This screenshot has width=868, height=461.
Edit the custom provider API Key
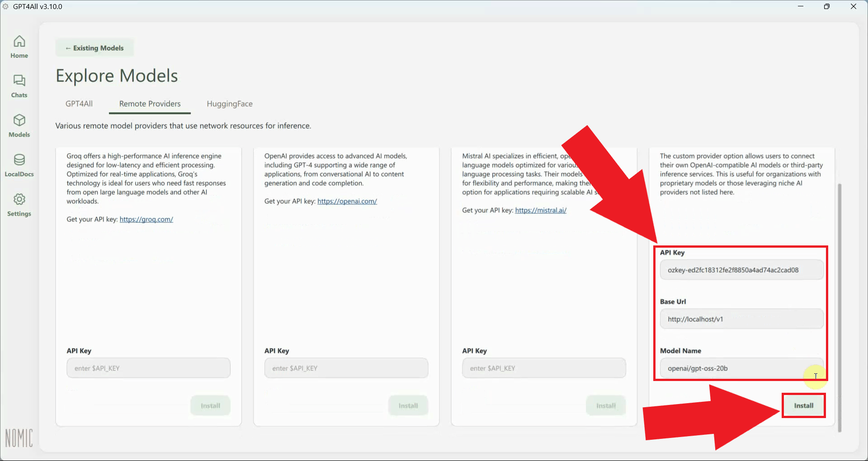click(741, 269)
